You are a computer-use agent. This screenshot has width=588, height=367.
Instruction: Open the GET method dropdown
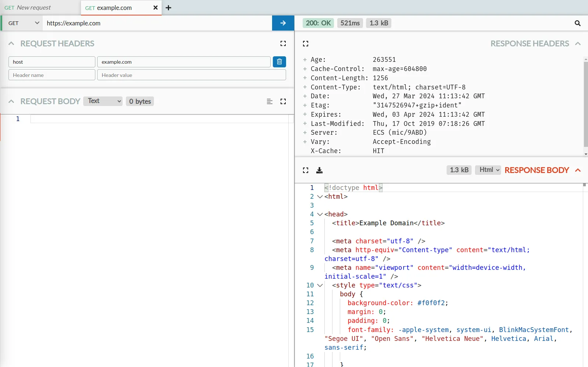[23, 23]
